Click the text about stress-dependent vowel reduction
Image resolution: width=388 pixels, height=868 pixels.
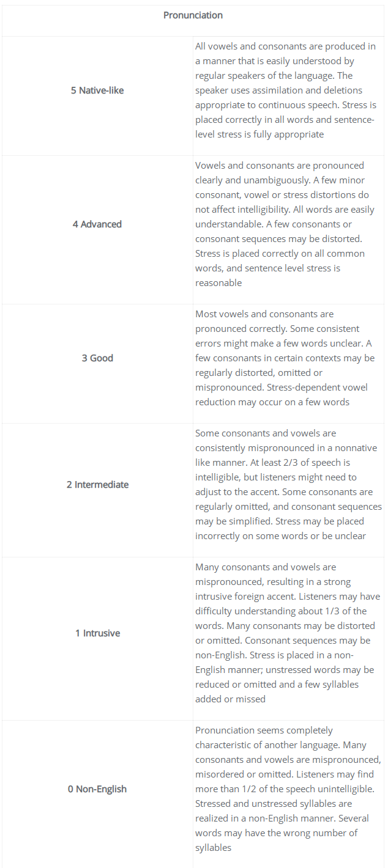[282, 395]
